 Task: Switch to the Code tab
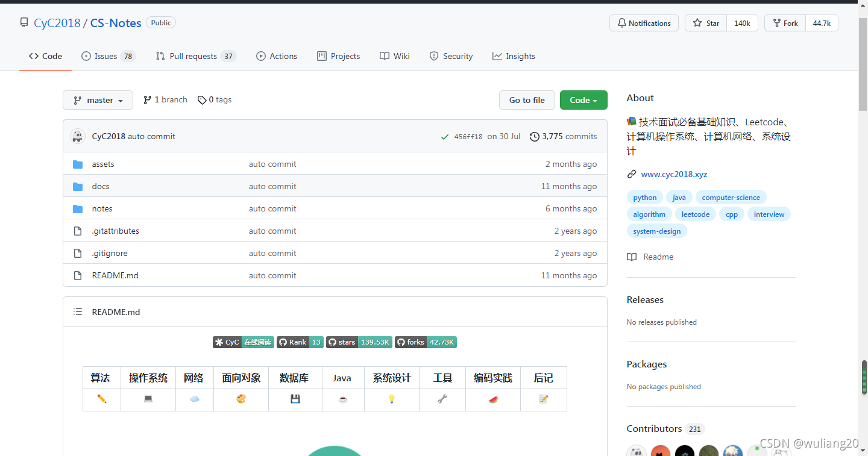[x=45, y=56]
